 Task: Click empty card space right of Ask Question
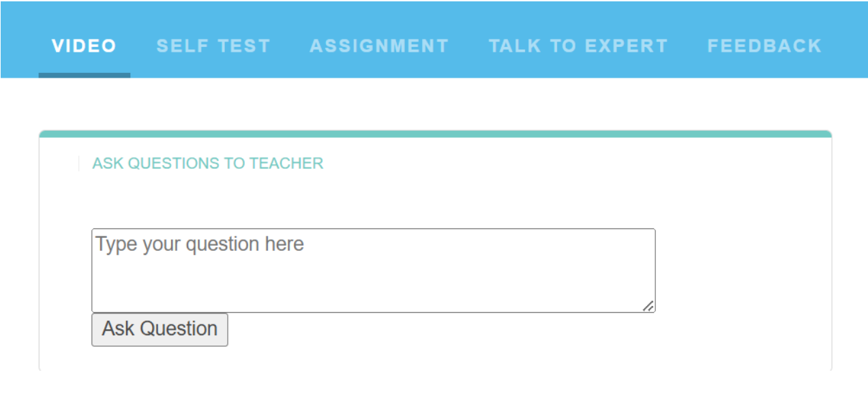pos(477,330)
